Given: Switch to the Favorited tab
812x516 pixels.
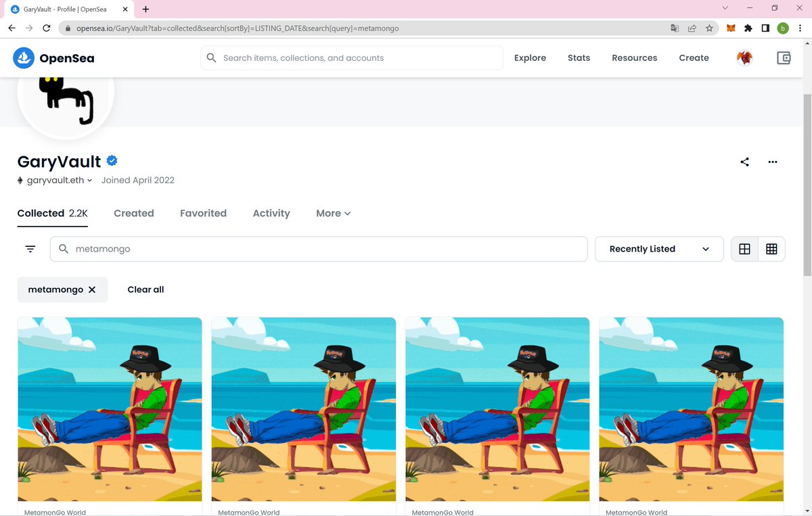Looking at the screenshot, I should (x=203, y=213).
